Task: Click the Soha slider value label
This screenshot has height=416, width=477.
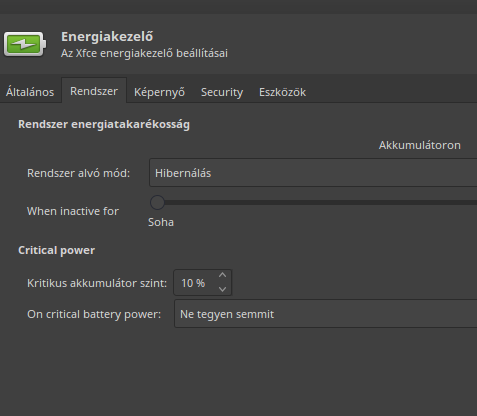Action: (161, 222)
